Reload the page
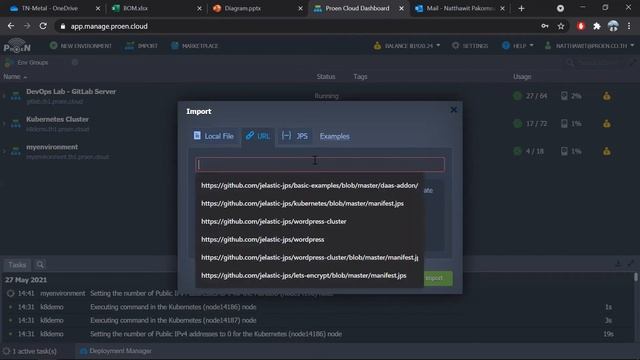Screen dimensions: 640x360 [43, 26]
